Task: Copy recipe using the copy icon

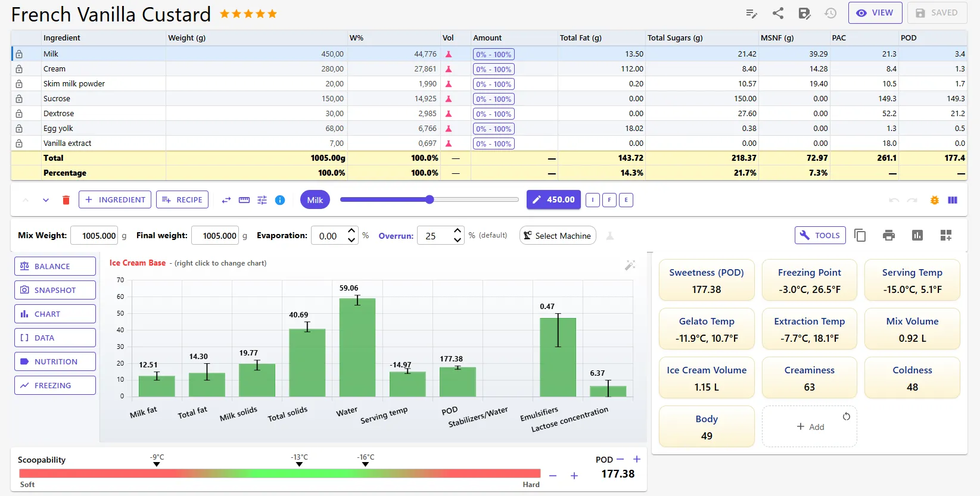Action: [860, 235]
